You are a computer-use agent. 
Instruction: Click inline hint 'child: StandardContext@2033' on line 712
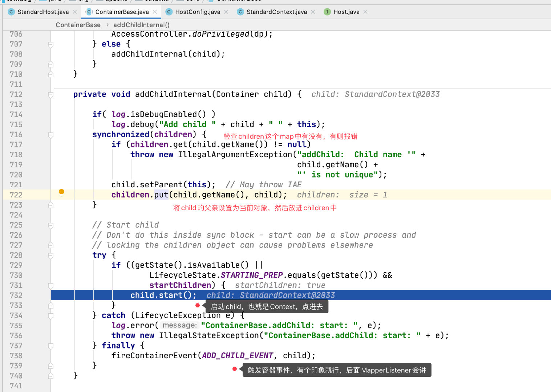click(376, 94)
